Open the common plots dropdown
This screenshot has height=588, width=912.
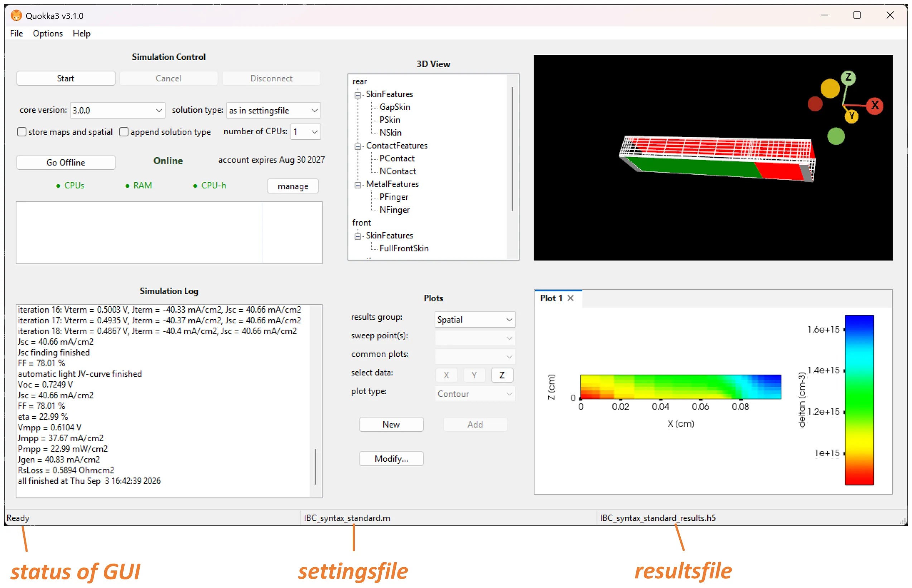click(x=475, y=356)
